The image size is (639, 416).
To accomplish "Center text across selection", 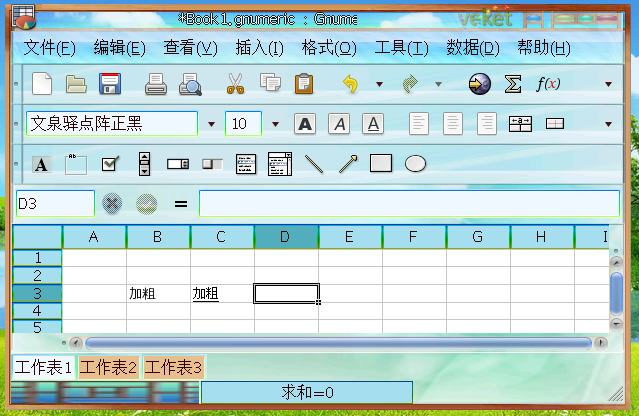I will tap(520, 124).
